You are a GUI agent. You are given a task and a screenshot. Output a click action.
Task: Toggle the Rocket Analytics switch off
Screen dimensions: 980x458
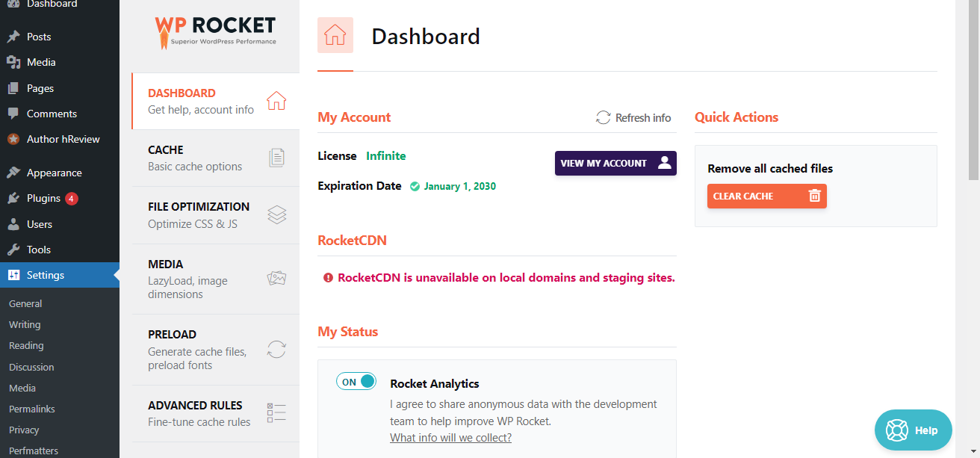point(356,382)
